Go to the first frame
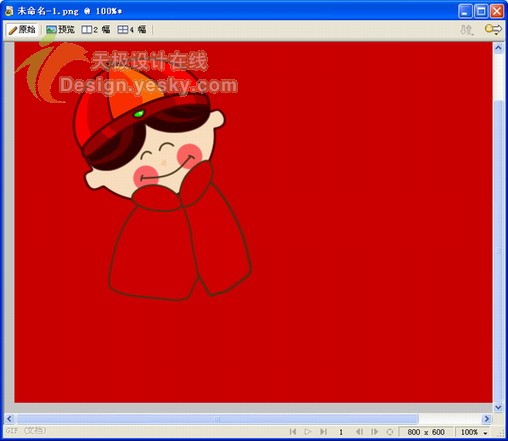 (x=293, y=432)
